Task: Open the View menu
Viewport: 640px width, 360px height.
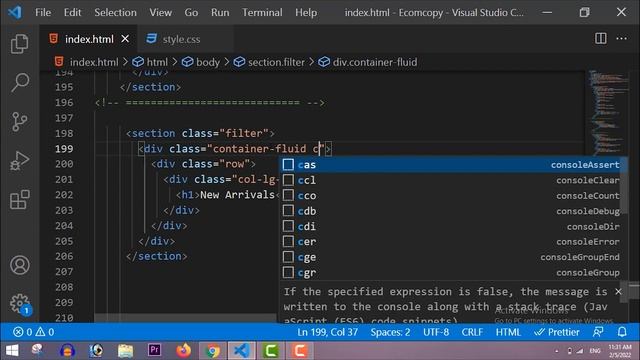Action: [160, 12]
